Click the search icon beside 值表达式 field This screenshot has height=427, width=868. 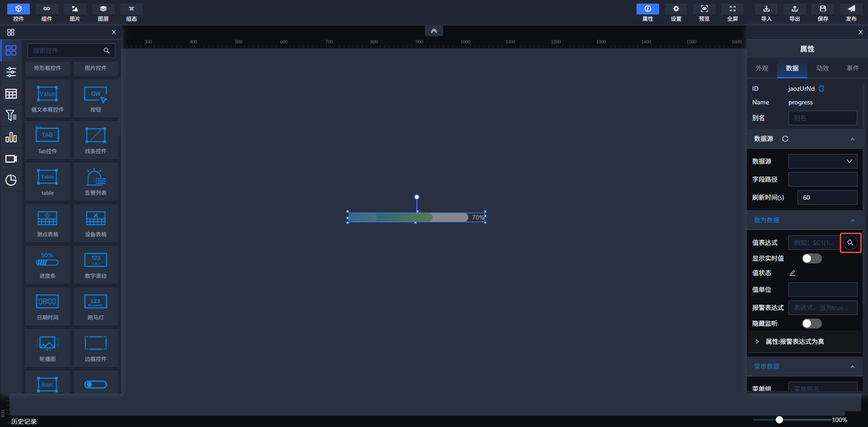click(850, 243)
